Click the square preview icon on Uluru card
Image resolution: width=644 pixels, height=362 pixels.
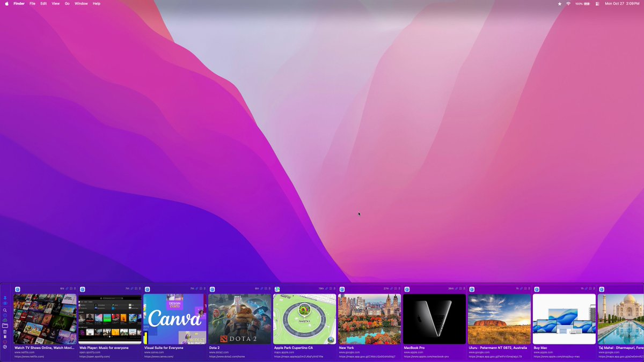[525, 289]
